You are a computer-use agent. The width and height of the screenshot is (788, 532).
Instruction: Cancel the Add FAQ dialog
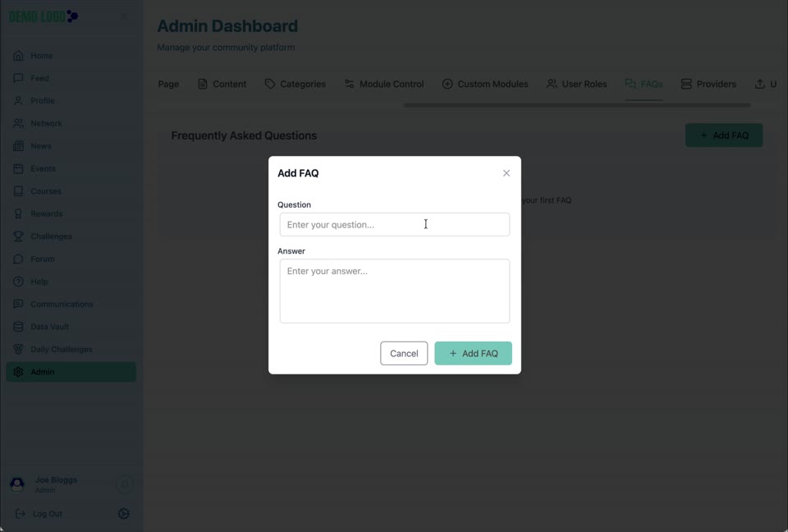tap(404, 354)
